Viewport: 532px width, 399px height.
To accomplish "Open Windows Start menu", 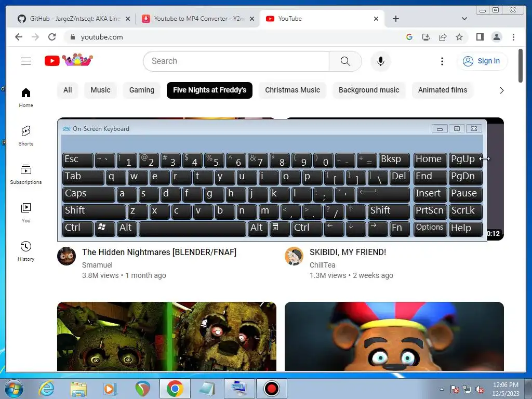I will (14, 389).
